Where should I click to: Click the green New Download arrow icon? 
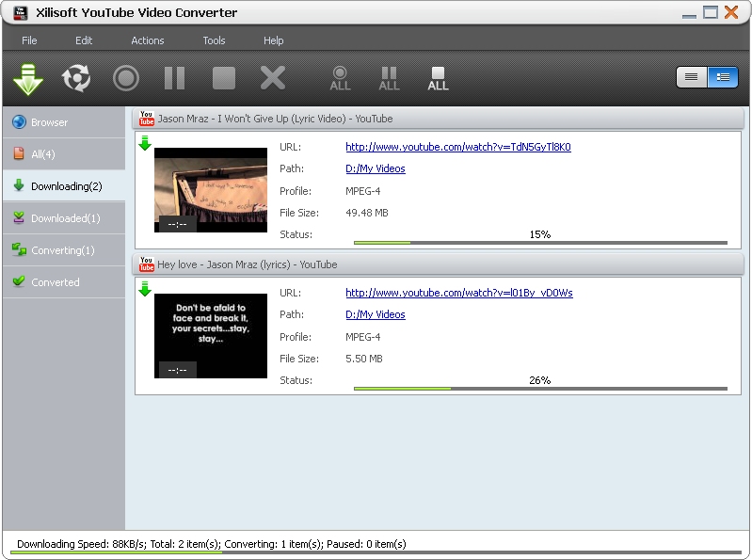click(x=28, y=79)
